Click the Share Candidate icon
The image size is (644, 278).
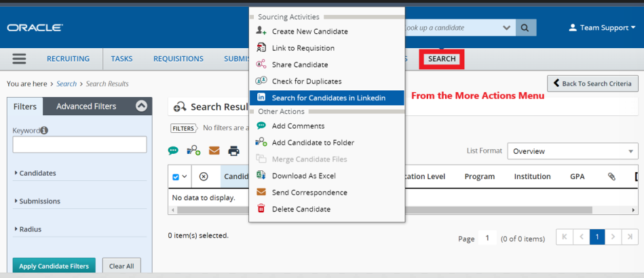[261, 64]
